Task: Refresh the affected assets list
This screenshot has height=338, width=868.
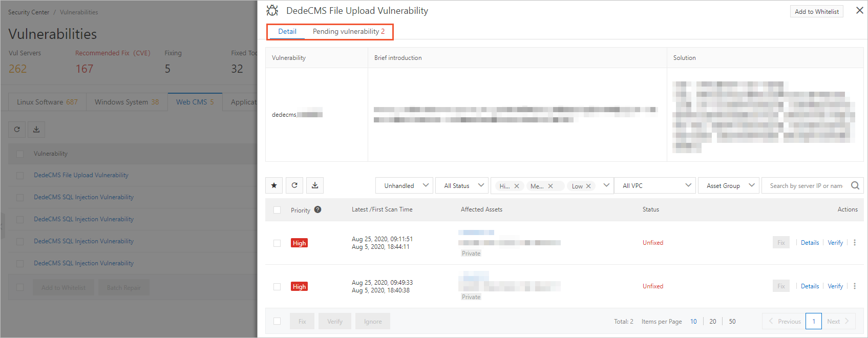Action: point(294,185)
